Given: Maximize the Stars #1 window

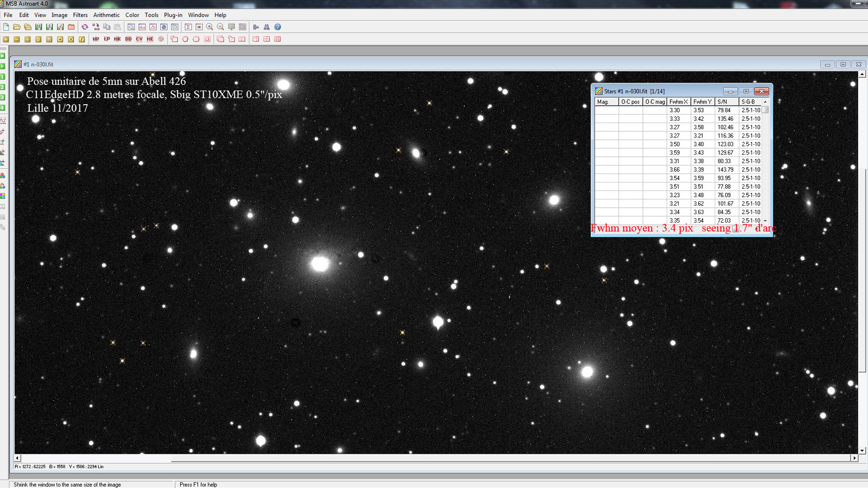Looking at the screenshot, I should coord(746,91).
